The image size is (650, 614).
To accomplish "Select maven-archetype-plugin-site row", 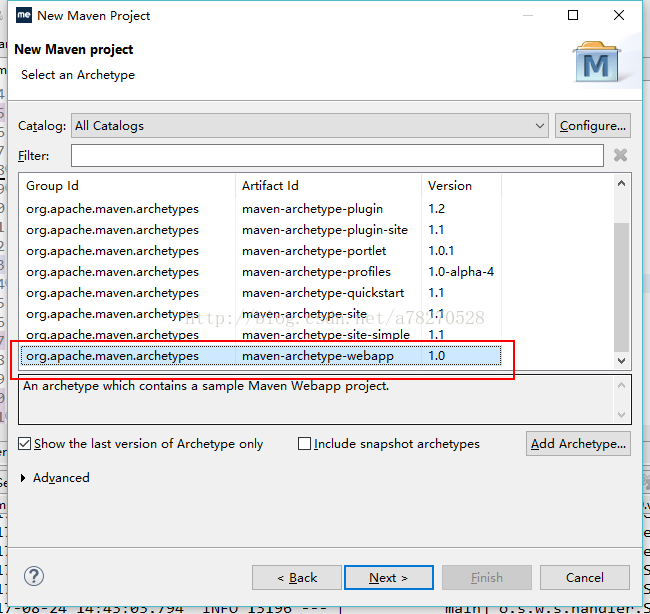I will (x=260, y=230).
